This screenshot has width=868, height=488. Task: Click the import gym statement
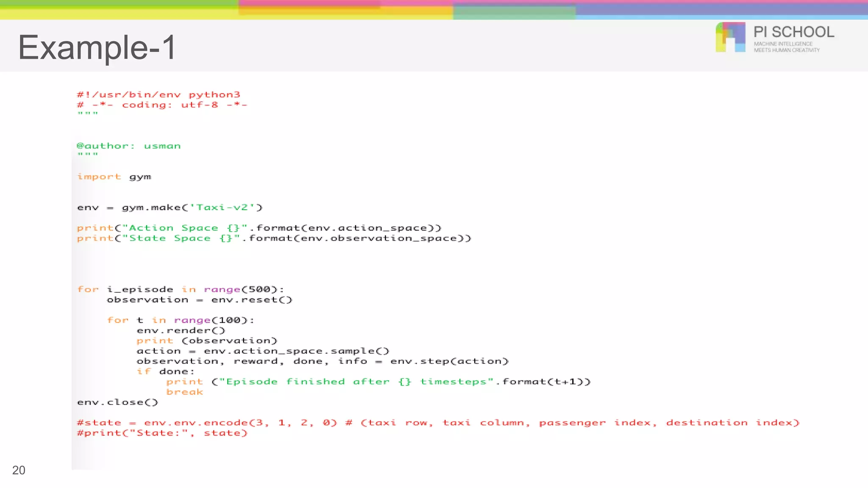[114, 177]
